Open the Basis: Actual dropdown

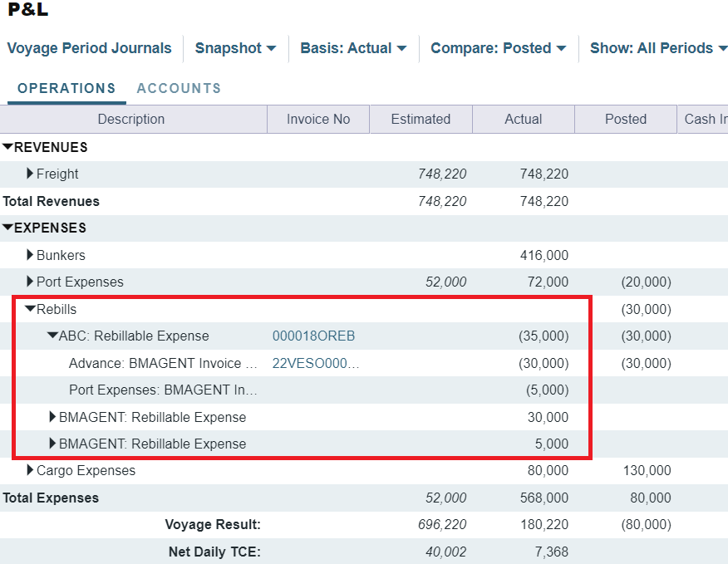point(353,48)
